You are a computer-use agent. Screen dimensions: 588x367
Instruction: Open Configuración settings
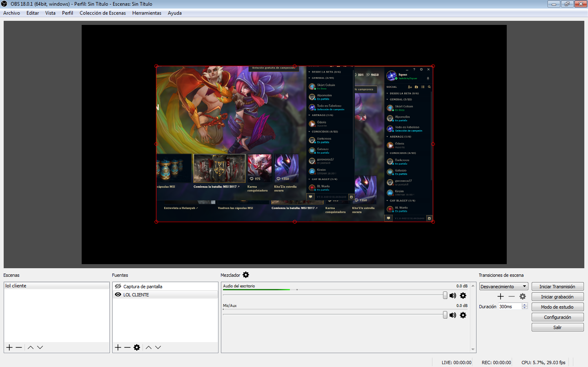pos(557,317)
